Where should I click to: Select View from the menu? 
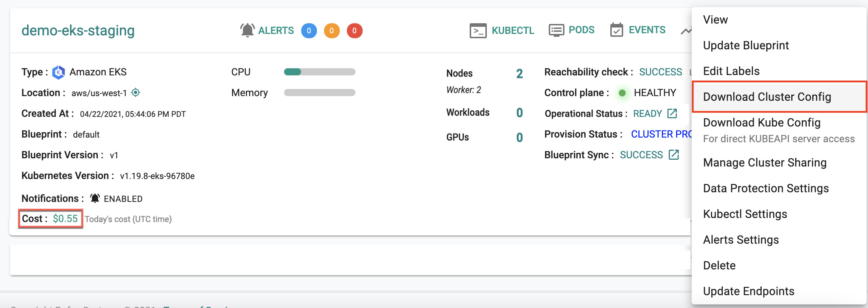pyautogui.click(x=779, y=20)
